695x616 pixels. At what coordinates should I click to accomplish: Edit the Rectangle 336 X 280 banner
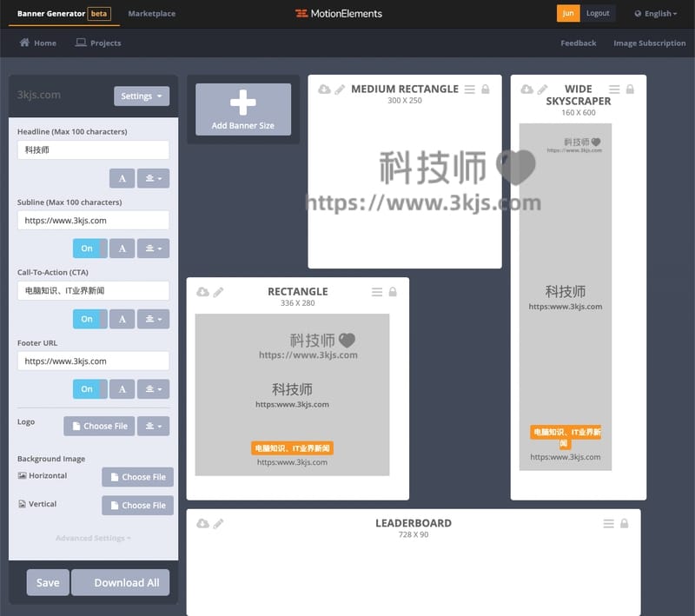pyautogui.click(x=218, y=292)
